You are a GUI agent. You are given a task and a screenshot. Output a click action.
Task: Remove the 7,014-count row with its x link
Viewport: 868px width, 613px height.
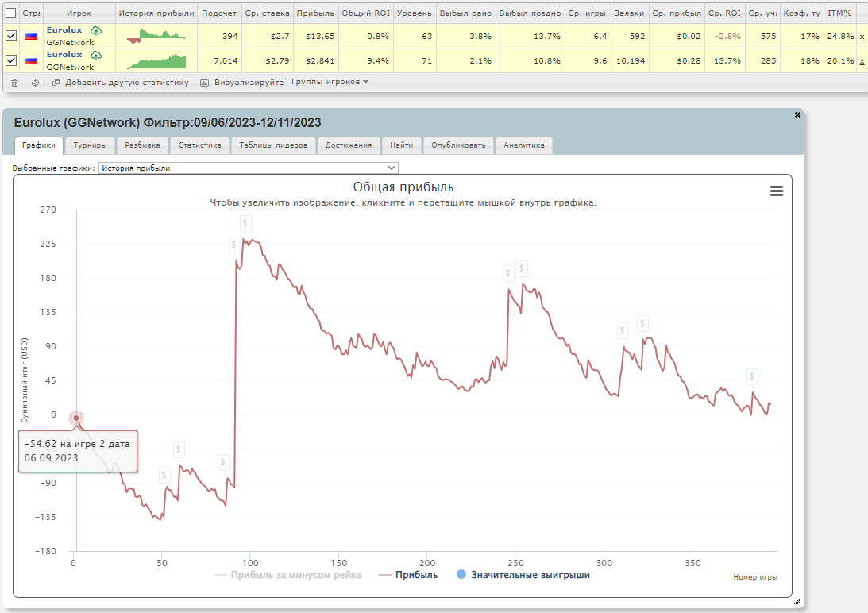pos(862,61)
